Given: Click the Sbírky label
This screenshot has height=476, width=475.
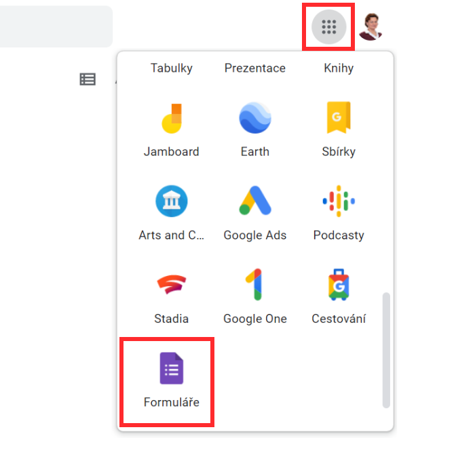Looking at the screenshot, I should pos(339,151).
